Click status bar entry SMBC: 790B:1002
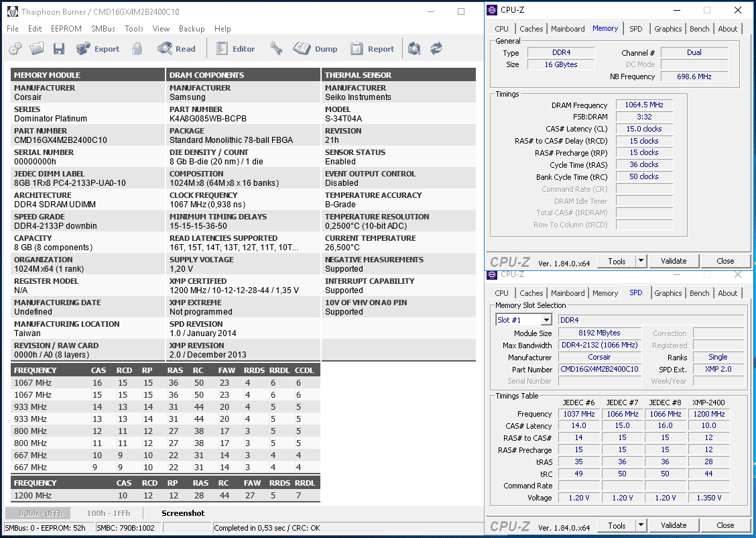756x538 pixels. point(128,528)
